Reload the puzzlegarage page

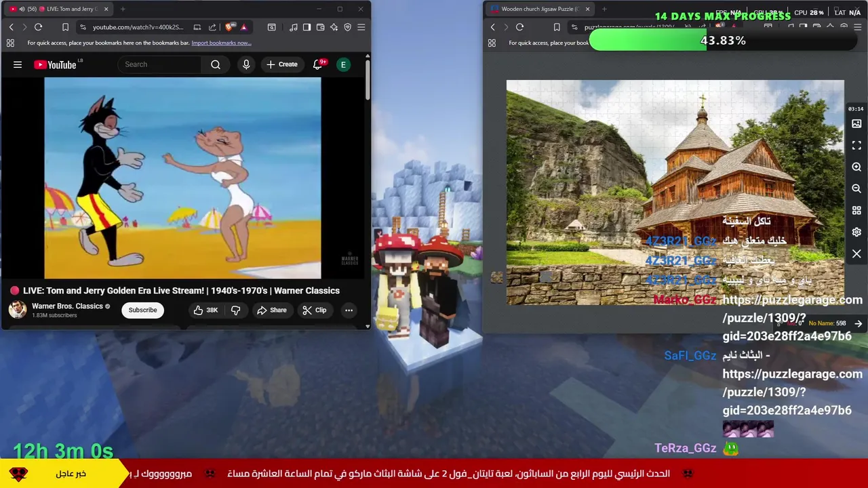click(519, 27)
